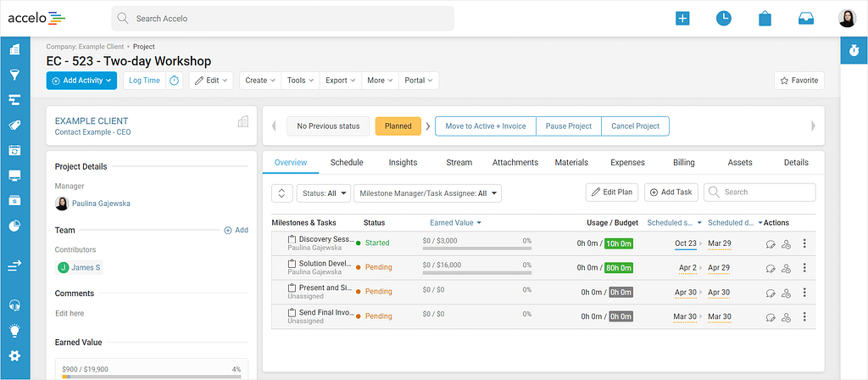This screenshot has width=868, height=380.
Task: Click the stopwatch icon beside Log Time
Action: [x=175, y=81]
